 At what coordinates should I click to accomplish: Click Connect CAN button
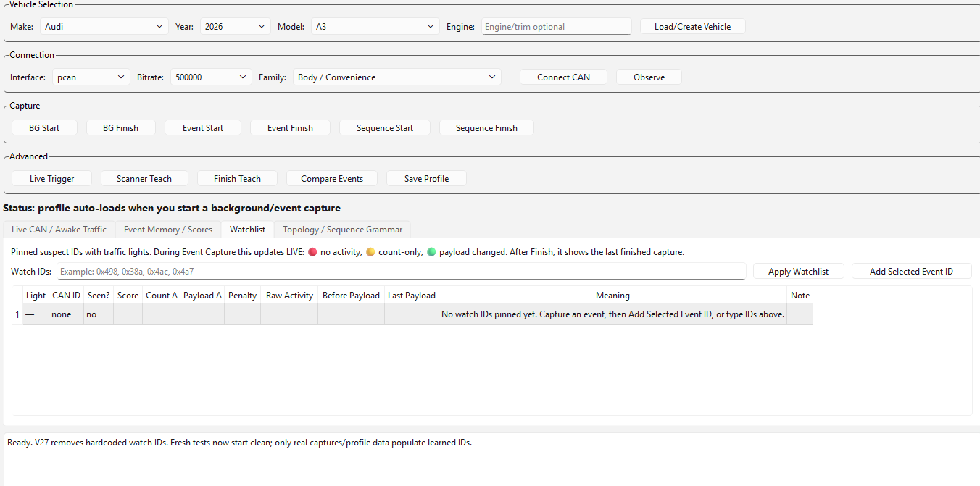coord(563,77)
